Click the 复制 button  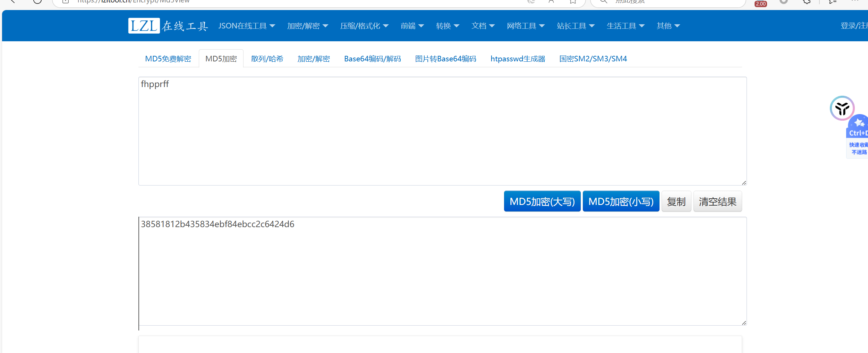[x=676, y=201]
